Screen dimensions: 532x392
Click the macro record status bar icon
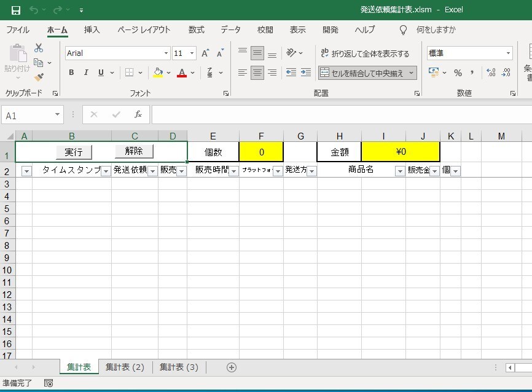[49, 383]
